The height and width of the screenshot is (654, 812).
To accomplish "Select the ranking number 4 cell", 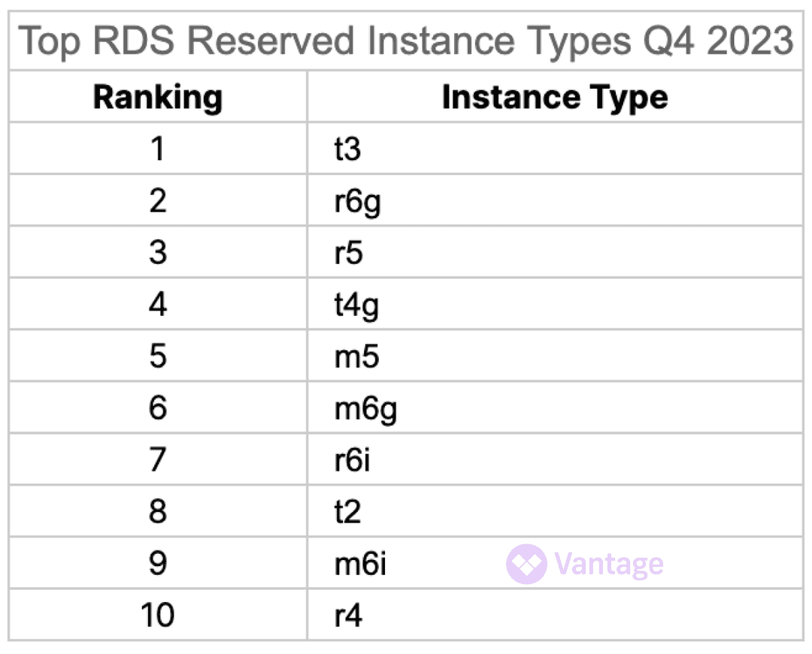I will pos(158,305).
